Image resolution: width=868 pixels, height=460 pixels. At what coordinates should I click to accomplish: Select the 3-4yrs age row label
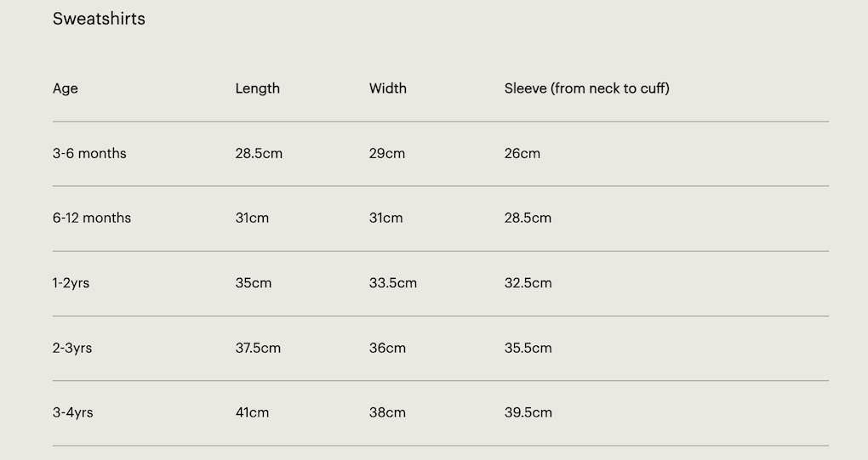pos(72,413)
